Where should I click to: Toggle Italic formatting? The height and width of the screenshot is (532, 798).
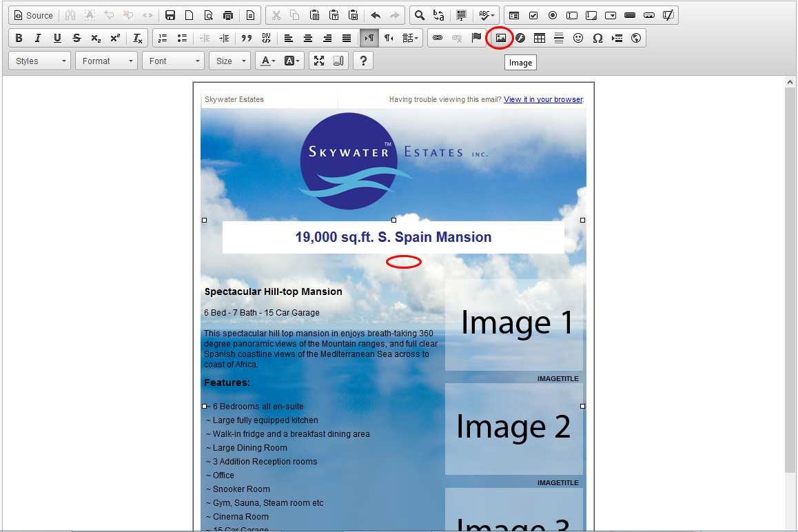38,38
